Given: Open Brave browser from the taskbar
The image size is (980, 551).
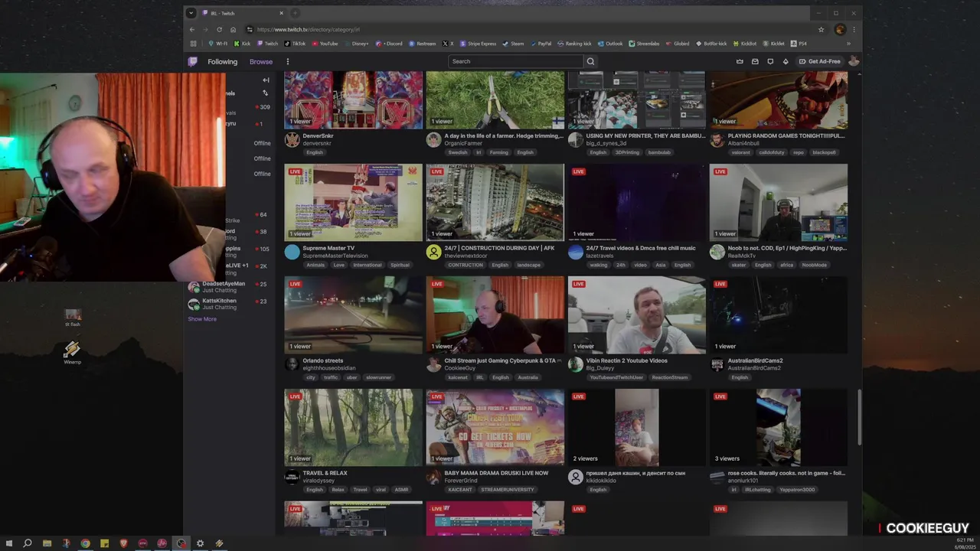Looking at the screenshot, I should [123, 543].
